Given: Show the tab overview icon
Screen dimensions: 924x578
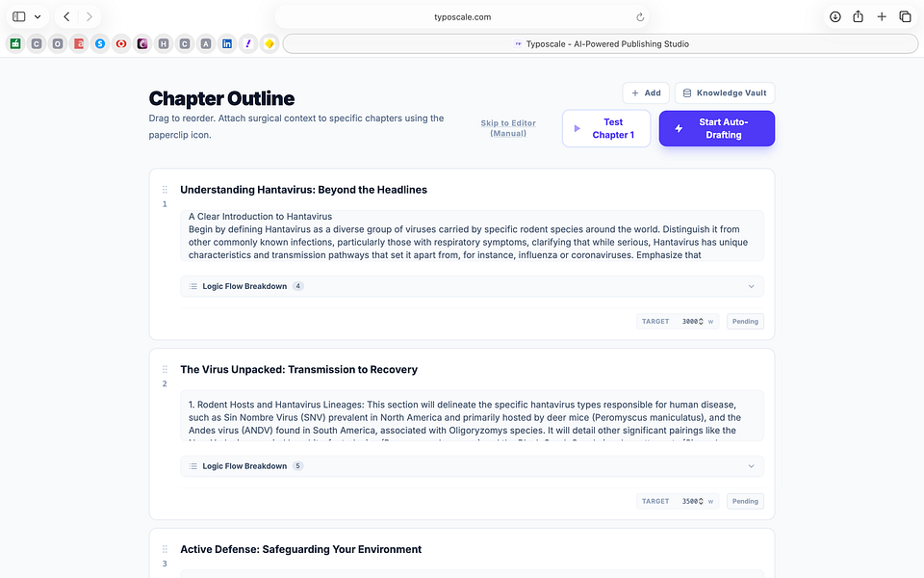Looking at the screenshot, I should (905, 16).
